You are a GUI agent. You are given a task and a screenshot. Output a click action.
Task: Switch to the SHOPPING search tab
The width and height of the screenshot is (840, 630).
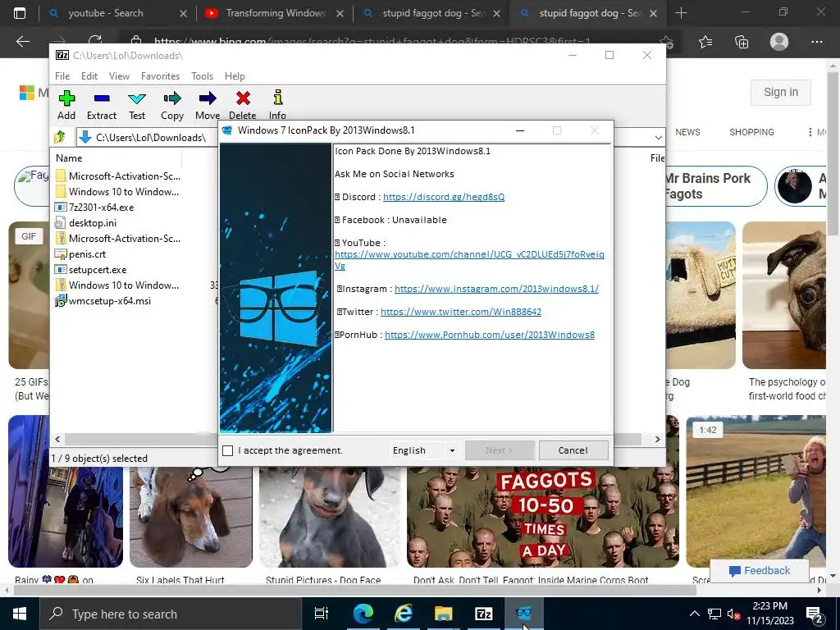pyautogui.click(x=751, y=132)
